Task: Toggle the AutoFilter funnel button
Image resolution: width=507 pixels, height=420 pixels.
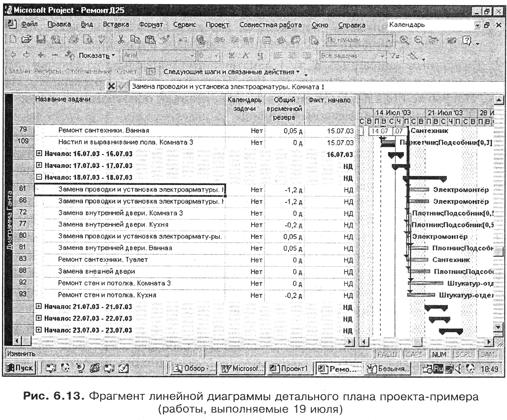Action: point(395,56)
